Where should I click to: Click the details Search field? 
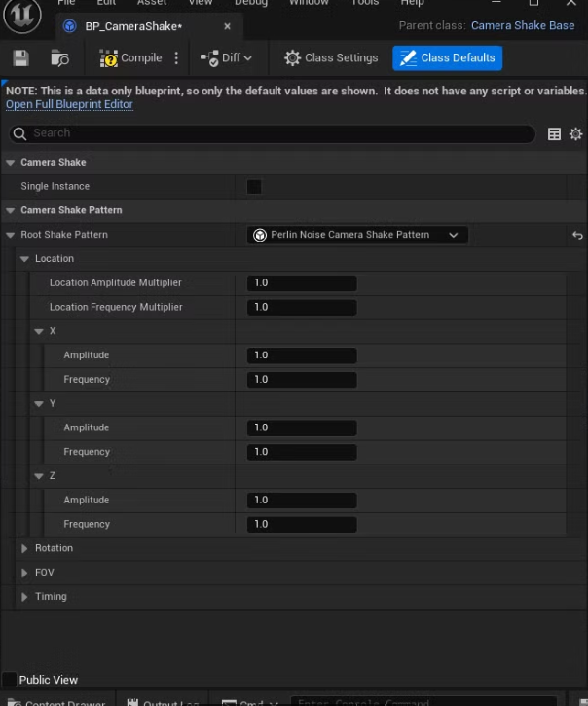click(273, 133)
